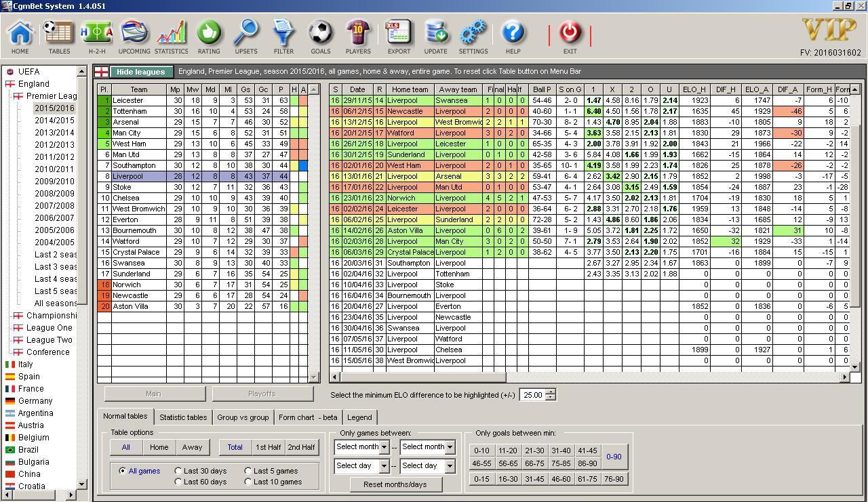Open the Championship league node
Image resolution: width=868 pixels, height=502 pixels.
51,315
